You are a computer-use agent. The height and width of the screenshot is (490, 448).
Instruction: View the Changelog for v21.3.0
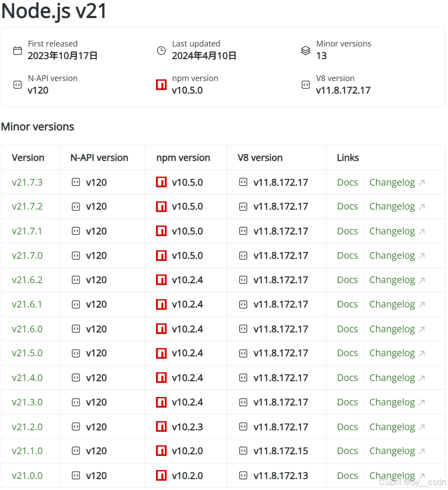[392, 402]
